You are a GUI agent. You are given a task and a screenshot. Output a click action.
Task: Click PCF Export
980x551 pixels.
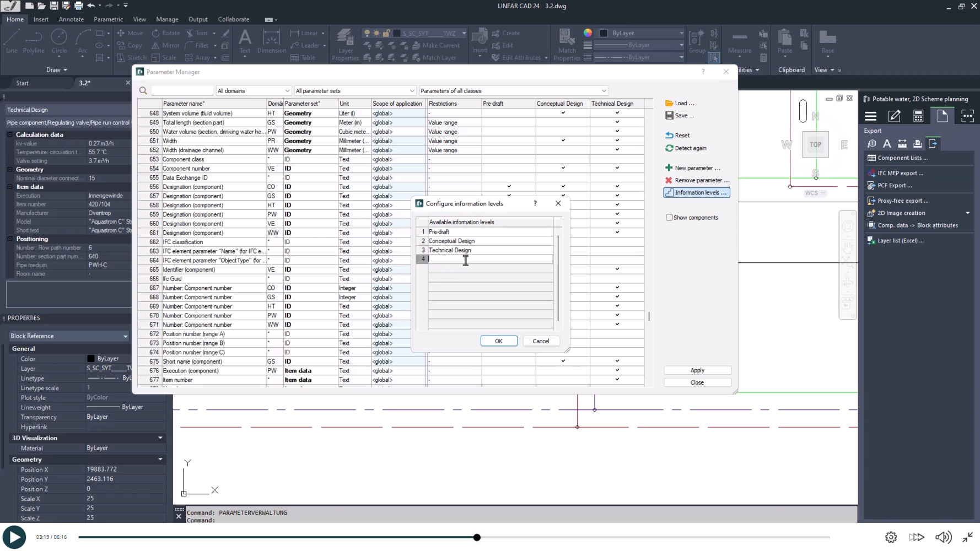click(x=890, y=186)
